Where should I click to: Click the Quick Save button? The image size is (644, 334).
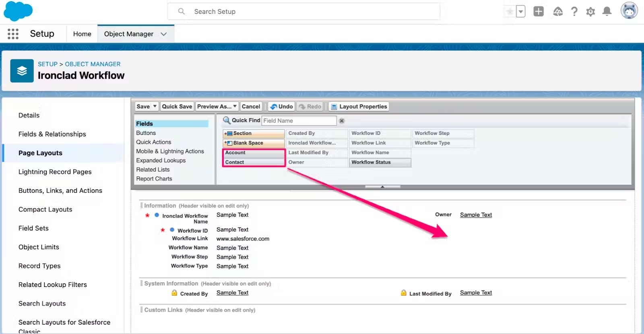point(177,107)
